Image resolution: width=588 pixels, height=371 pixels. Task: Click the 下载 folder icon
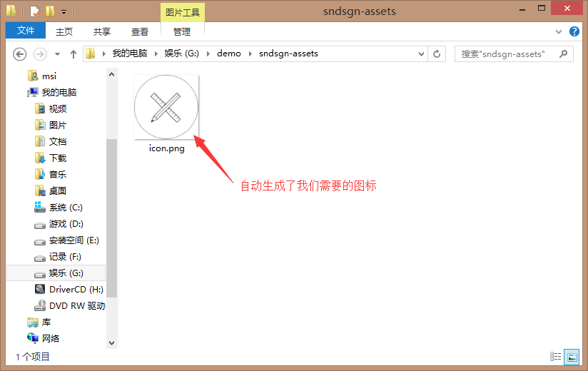coord(40,158)
